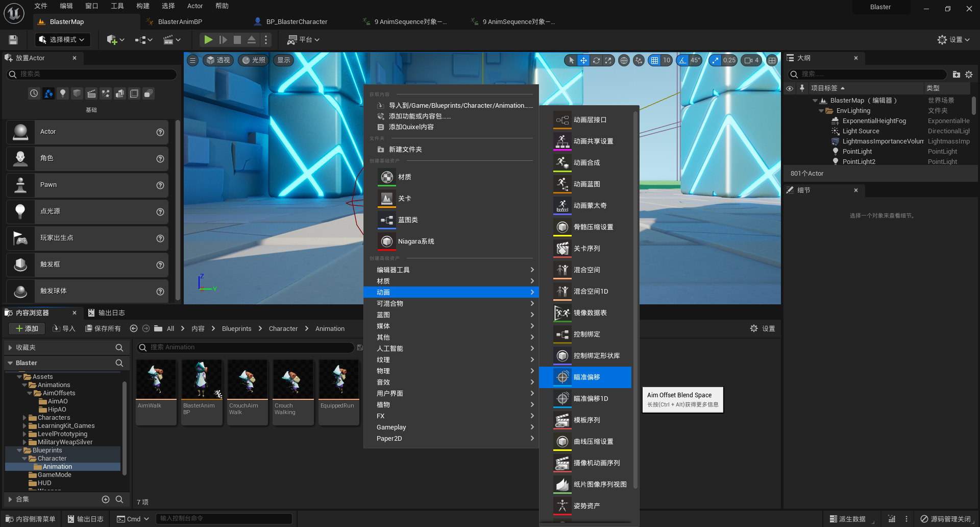Open the viewport hamburger options menu

pos(192,60)
